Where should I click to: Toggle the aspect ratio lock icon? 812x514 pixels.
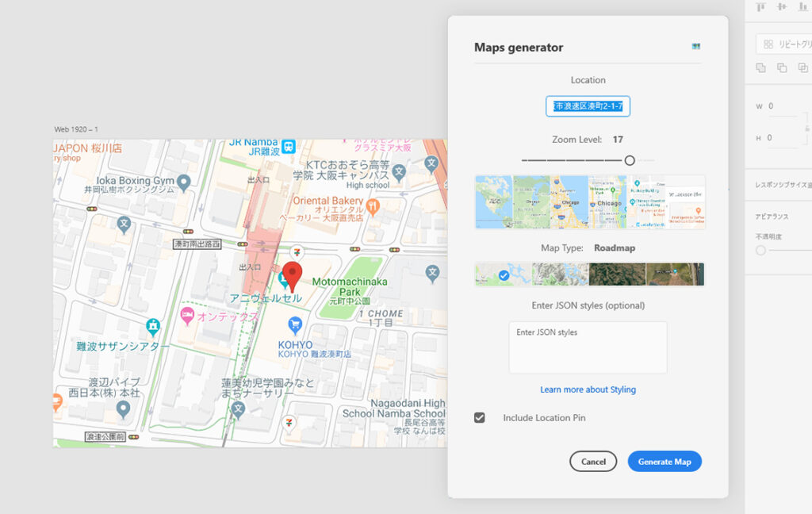807,128
